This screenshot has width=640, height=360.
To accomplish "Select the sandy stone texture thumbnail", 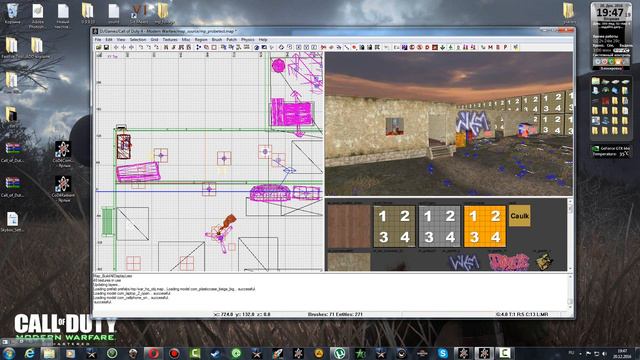I will (x=349, y=262).
